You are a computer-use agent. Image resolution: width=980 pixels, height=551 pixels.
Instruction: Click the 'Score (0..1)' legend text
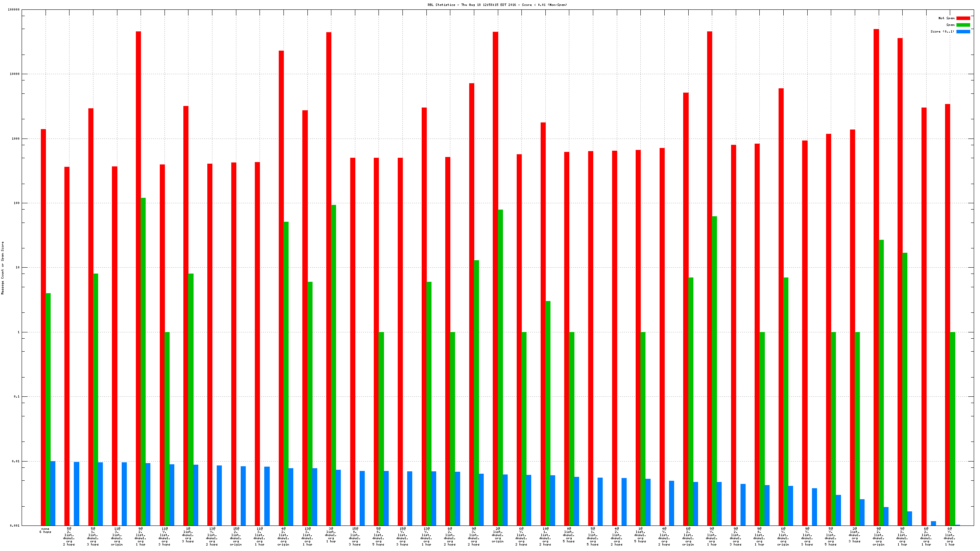[x=942, y=31]
